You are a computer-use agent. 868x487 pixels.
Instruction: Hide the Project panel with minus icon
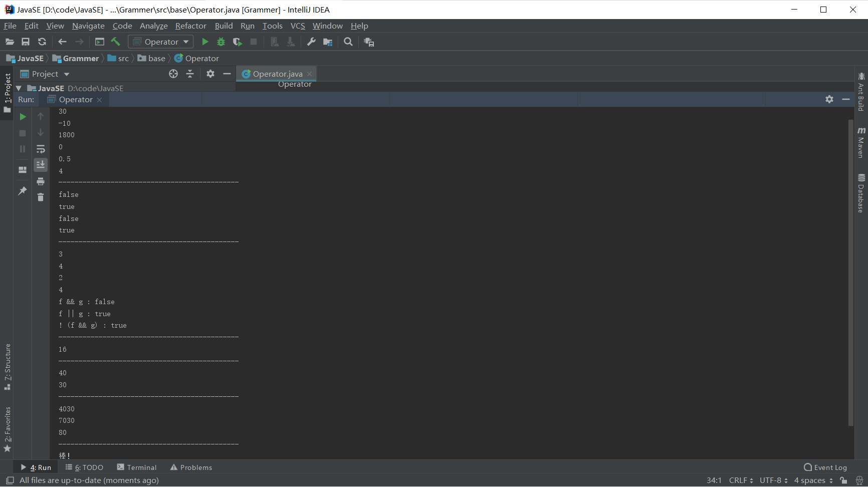click(x=227, y=74)
